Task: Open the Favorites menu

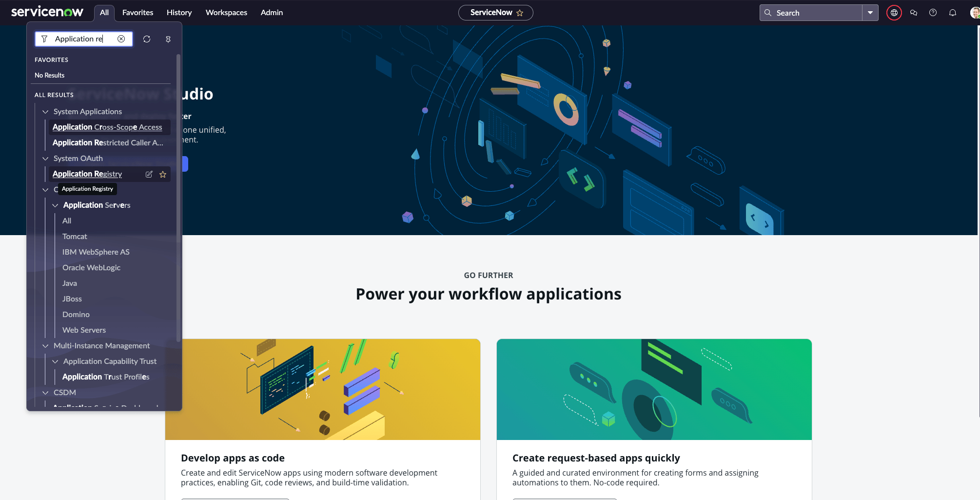Action: (137, 13)
